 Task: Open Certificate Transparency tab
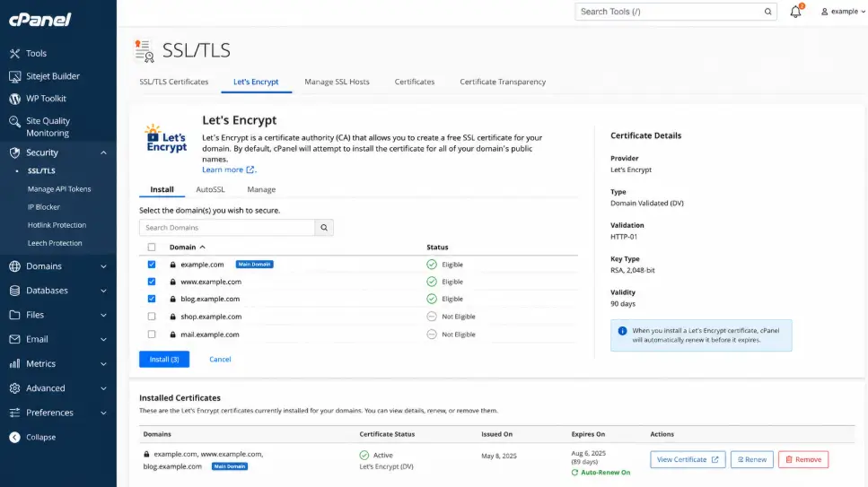(503, 82)
